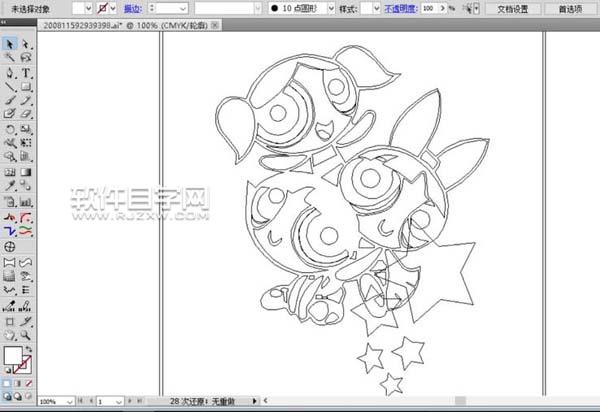Open the artboard page number dropdown
Image resolution: width=600 pixels, height=412 pixels.
(119, 402)
